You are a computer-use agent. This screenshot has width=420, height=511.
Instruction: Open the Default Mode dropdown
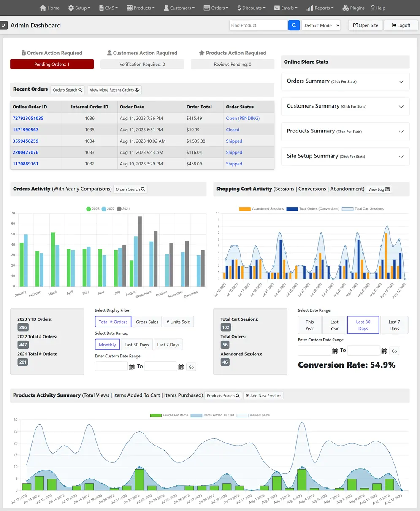[x=321, y=25]
